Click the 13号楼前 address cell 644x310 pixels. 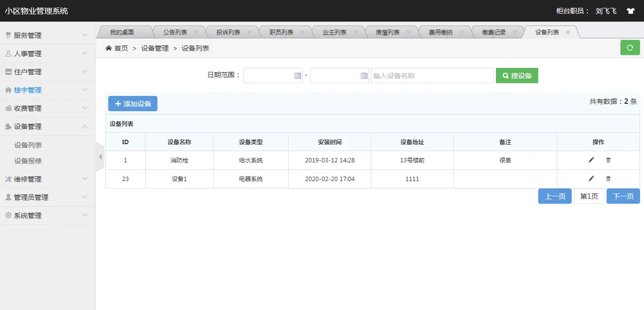[412, 160]
